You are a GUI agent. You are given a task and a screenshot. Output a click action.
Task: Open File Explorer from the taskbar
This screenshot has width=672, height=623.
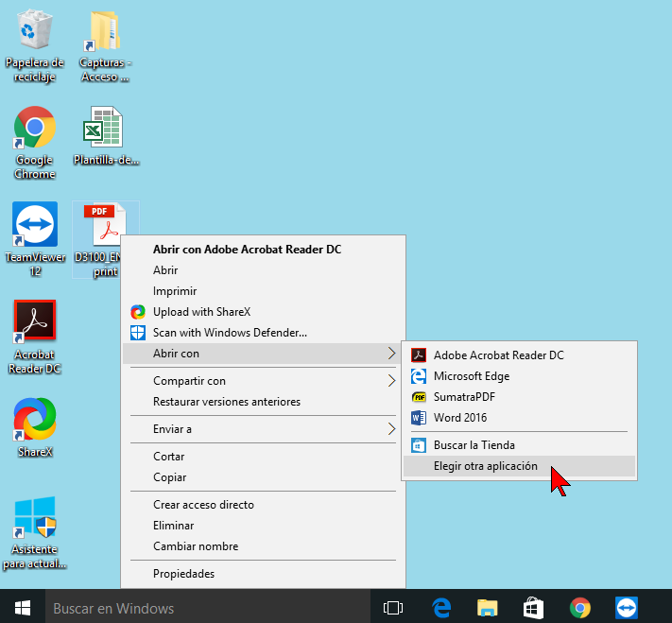[488, 608]
